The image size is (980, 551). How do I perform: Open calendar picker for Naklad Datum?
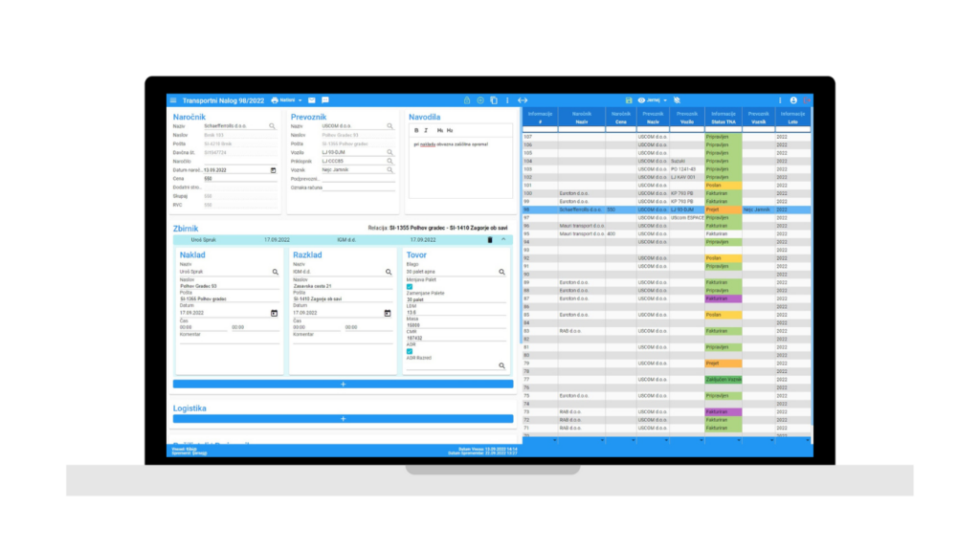tap(274, 313)
